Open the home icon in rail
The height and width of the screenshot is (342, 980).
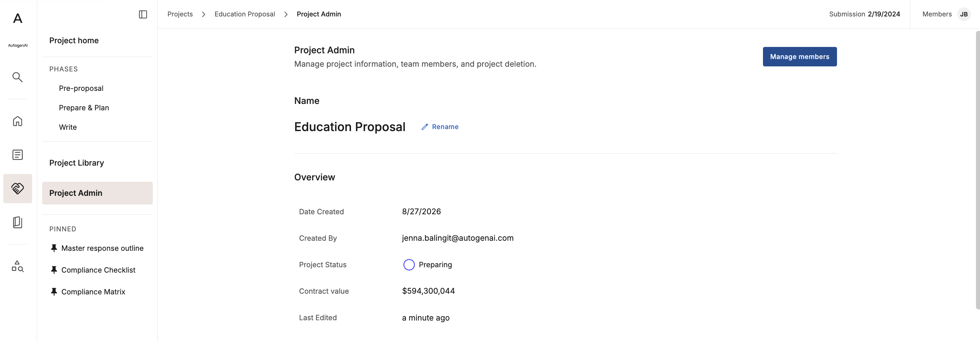(x=17, y=121)
